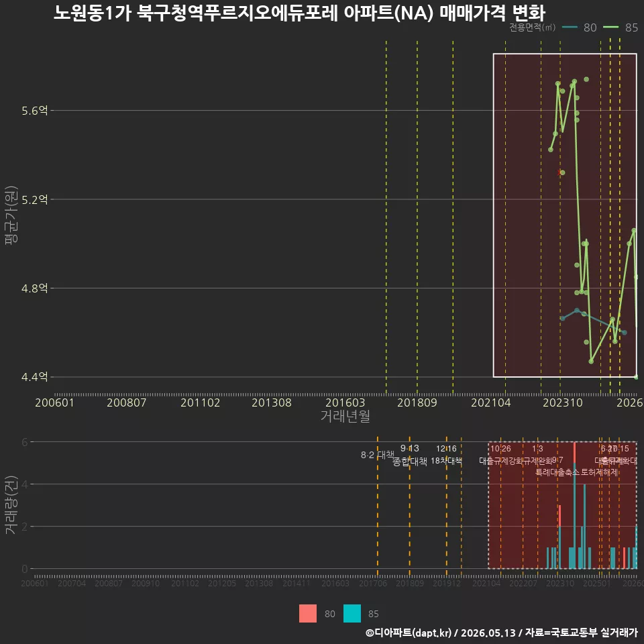Click the teal 85 swatch in bottom legend

pos(352,613)
